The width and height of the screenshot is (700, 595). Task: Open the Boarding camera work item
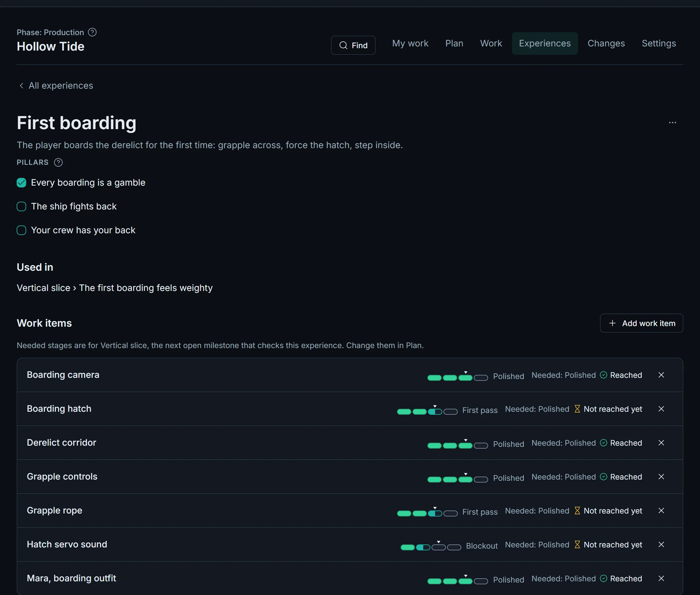(63, 375)
